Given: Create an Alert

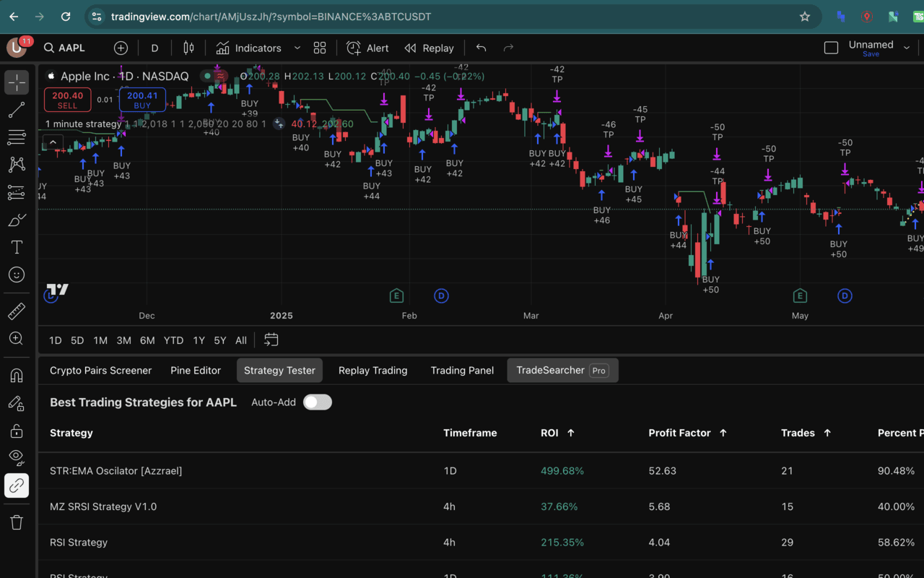Looking at the screenshot, I should tap(367, 48).
